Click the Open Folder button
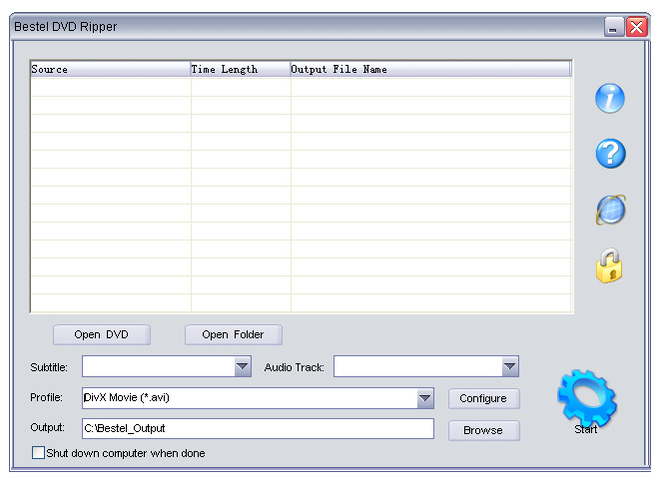Image resolution: width=665 pixels, height=486 pixels. 233,335
